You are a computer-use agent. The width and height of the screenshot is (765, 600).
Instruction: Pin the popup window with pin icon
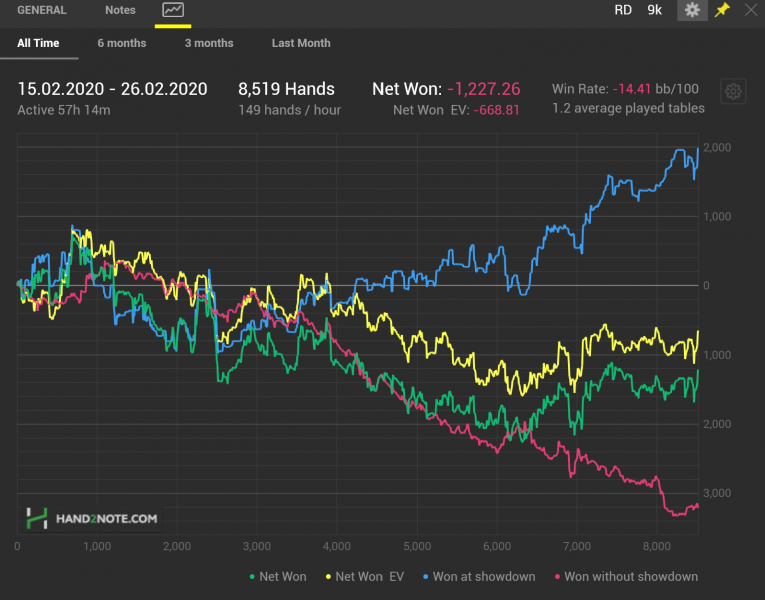coord(722,10)
